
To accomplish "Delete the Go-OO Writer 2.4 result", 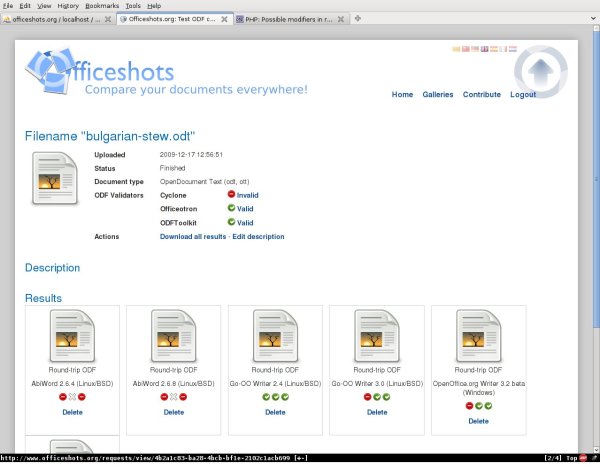I will click(275, 412).
